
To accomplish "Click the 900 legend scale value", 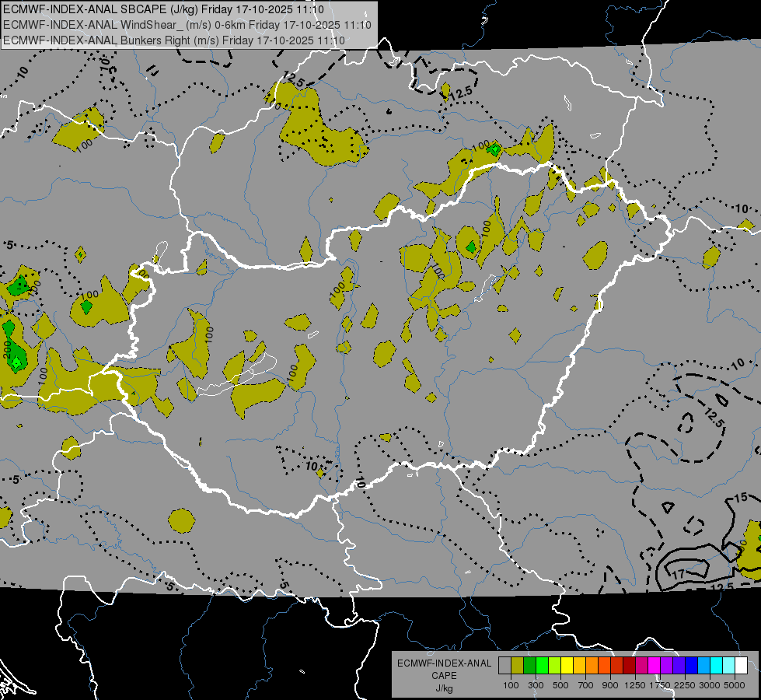I will (610, 685).
